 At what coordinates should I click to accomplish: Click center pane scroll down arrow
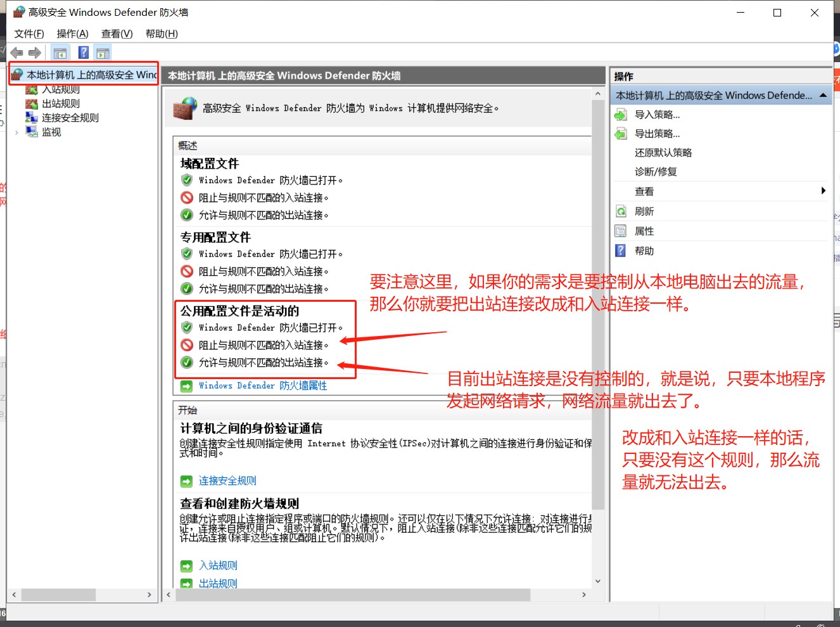point(598,581)
